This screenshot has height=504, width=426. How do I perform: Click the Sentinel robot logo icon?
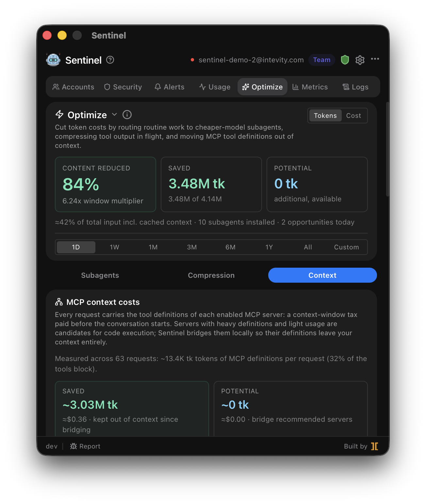(x=53, y=60)
